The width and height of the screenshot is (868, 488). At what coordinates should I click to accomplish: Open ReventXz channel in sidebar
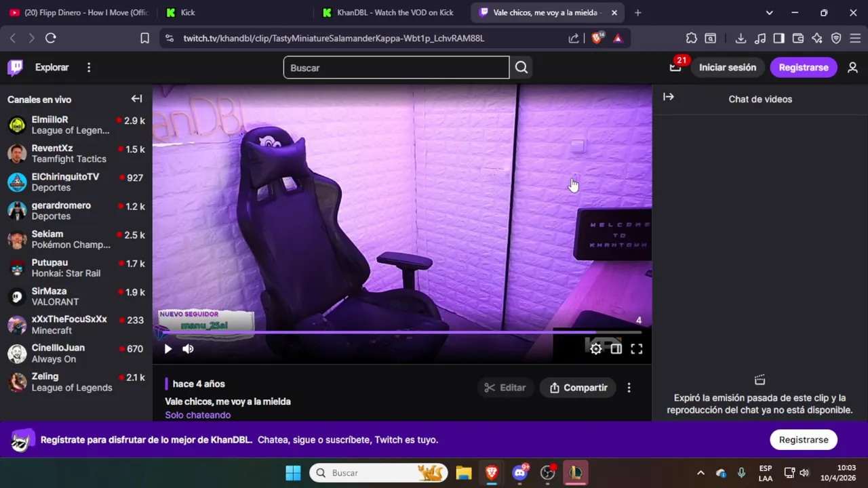pyautogui.click(x=76, y=153)
